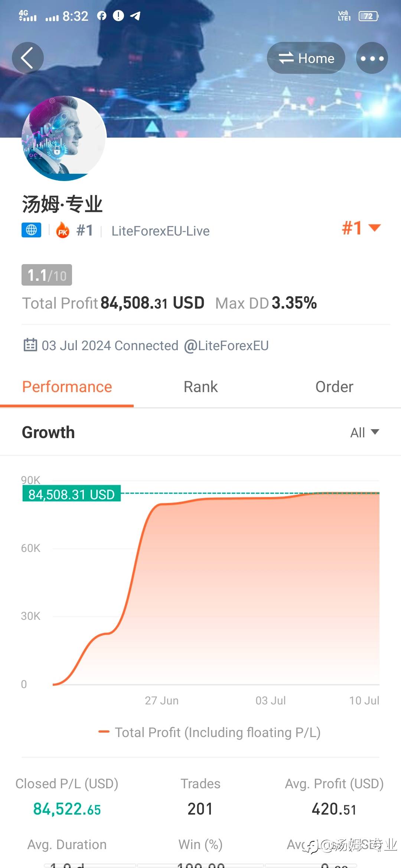
Task: Open the @LiteForexEU broker link
Action: (x=226, y=346)
